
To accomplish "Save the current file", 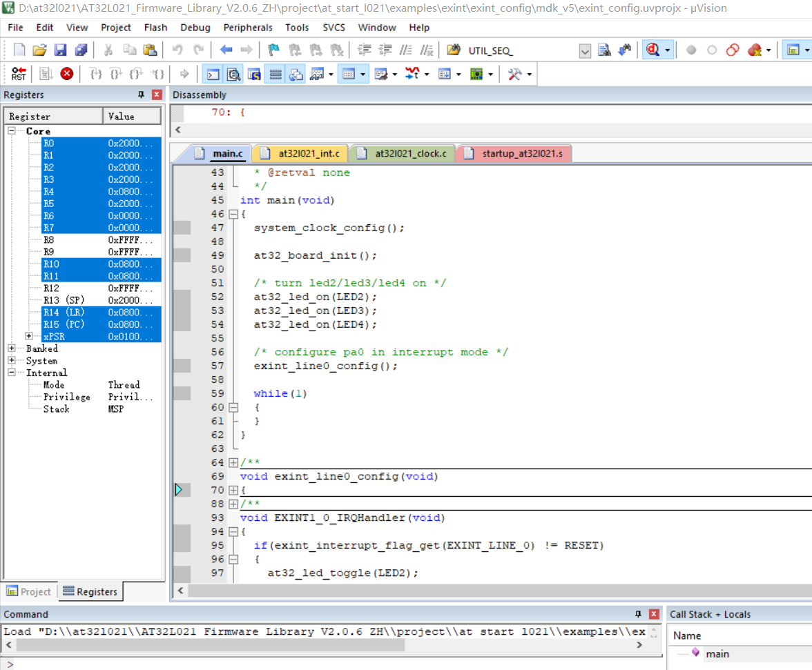I will click(61, 50).
